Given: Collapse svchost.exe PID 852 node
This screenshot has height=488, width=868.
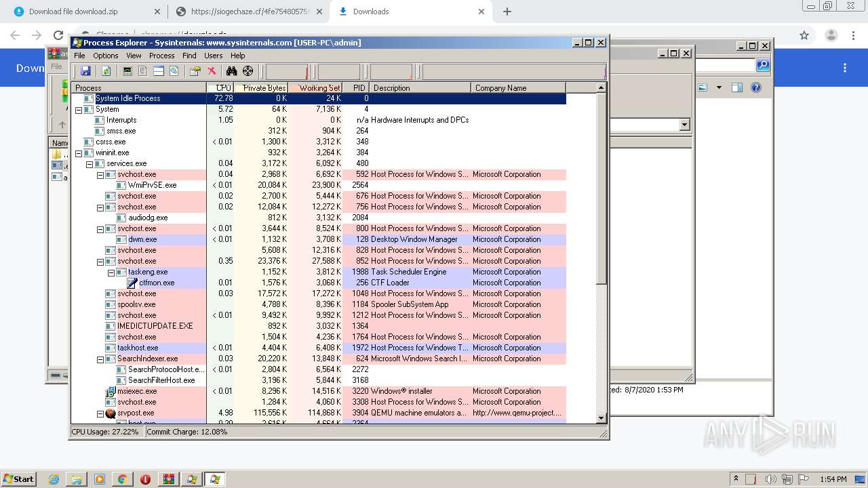Looking at the screenshot, I should (100, 261).
